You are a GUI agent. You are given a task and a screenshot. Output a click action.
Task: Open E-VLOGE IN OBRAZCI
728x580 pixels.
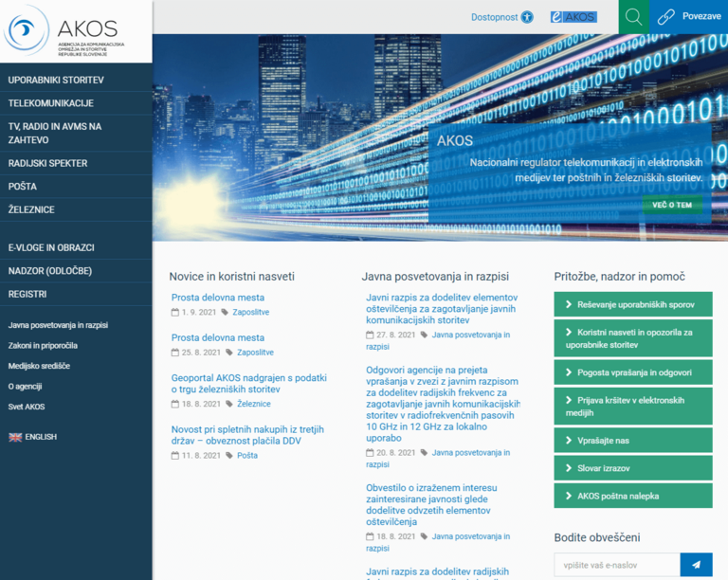coord(76,247)
